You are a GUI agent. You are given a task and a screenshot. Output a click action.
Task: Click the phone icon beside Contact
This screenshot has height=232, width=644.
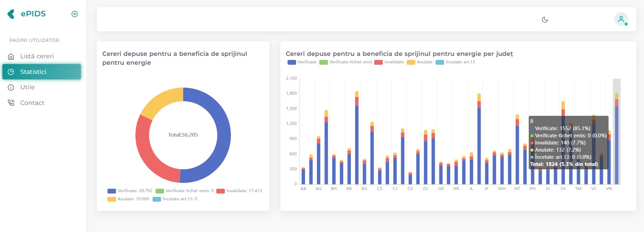point(11,103)
